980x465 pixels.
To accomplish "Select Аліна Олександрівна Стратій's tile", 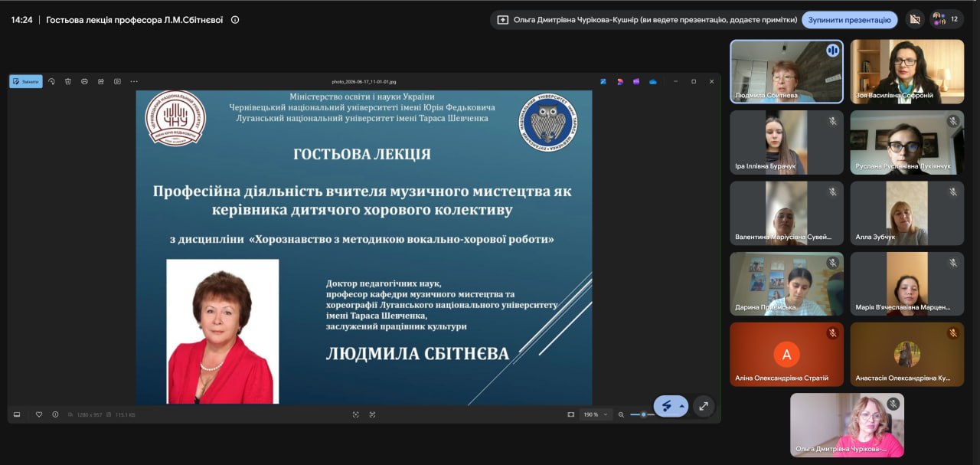I will pos(786,354).
